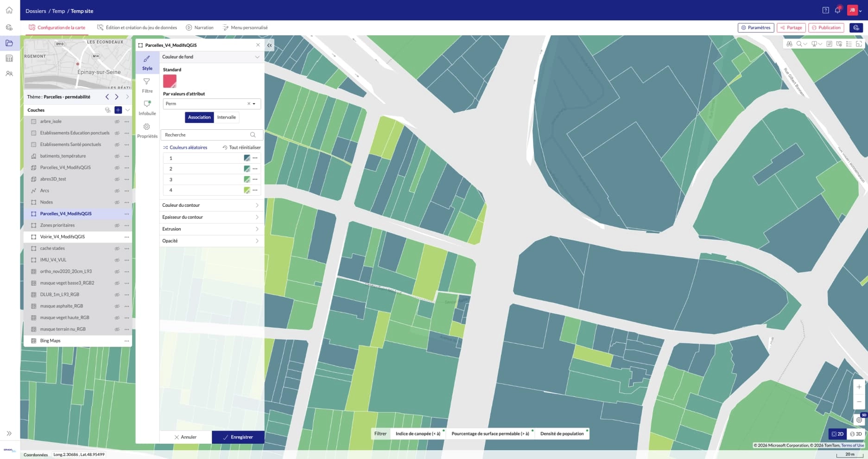This screenshot has height=459, width=868.
Task: Switch to the Narration tab
Action: (x=200, y=28)
